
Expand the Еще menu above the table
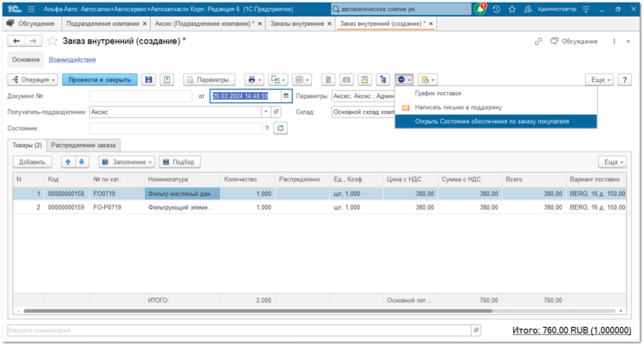point(613,162)
